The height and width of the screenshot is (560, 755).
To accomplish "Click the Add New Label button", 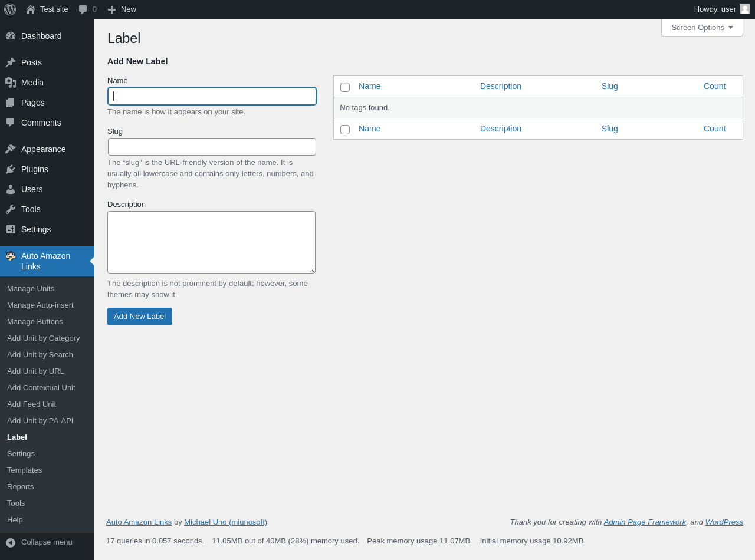I will [140, 317].
